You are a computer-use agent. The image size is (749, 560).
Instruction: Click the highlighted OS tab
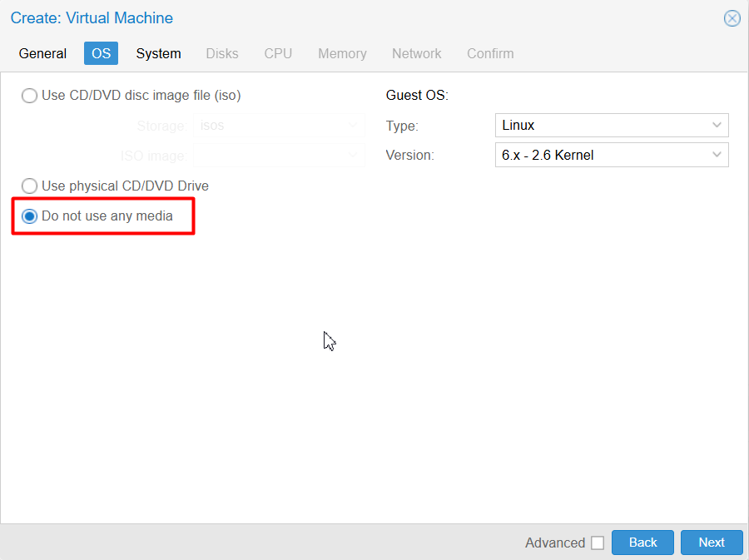point(101,53)
